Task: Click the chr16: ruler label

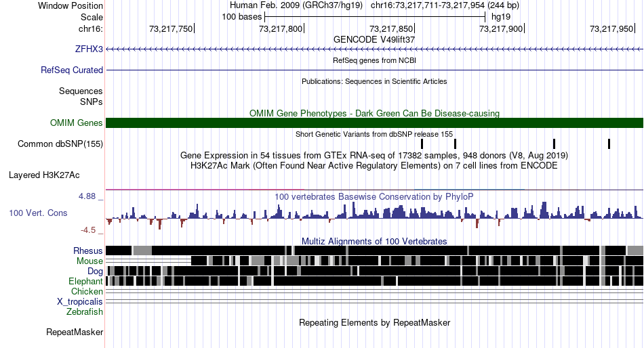Action: tap(91, 28)
